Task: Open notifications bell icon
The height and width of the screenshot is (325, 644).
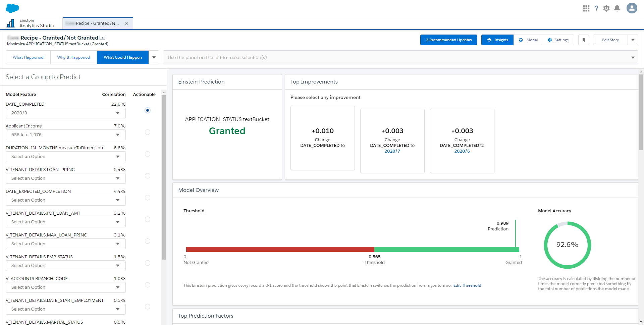Action: click(x=617, y=8)
